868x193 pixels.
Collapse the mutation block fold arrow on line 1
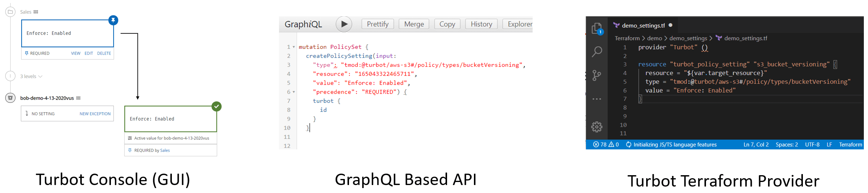click(x=294, y=47)
